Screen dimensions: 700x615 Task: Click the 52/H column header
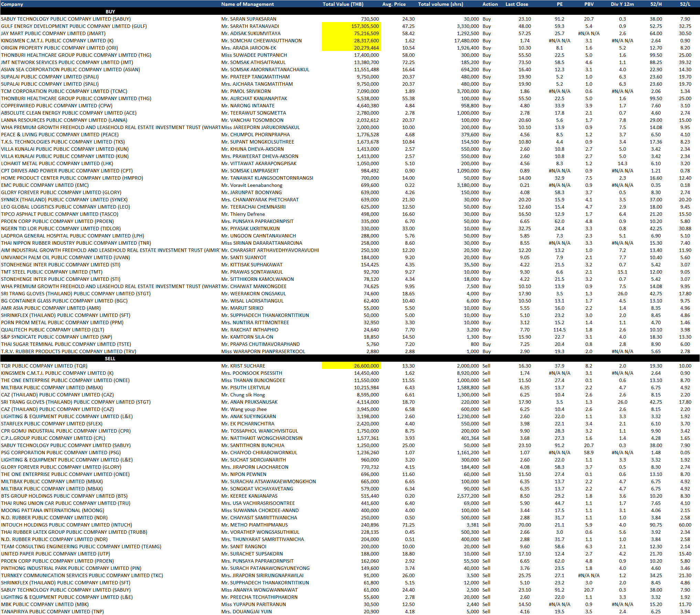[656, 4]
